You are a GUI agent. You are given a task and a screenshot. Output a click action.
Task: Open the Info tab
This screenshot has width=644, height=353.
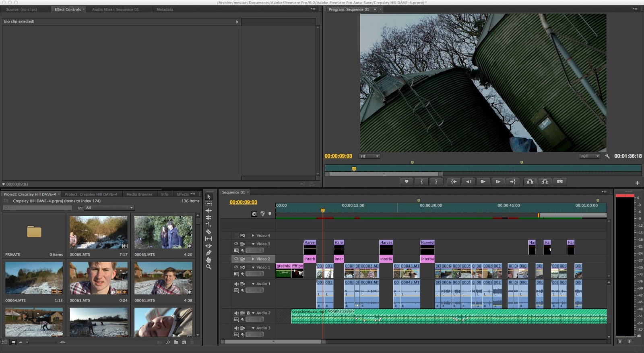tap(165, 194)
